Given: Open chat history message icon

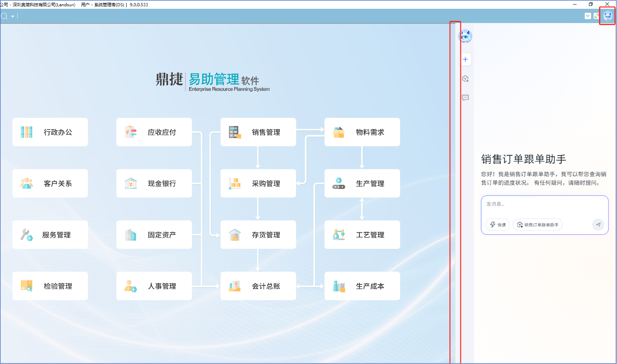Looking at the screenshot, I should 465,98.
